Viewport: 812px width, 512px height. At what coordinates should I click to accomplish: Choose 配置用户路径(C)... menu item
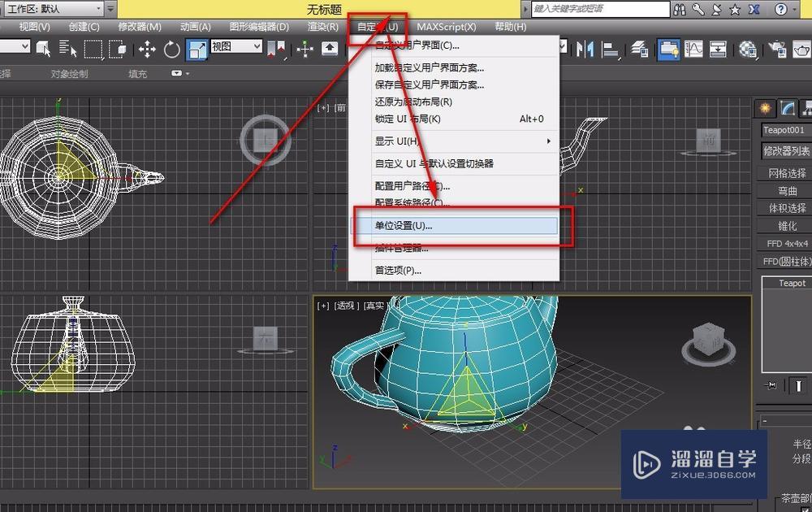pos(454,185)
